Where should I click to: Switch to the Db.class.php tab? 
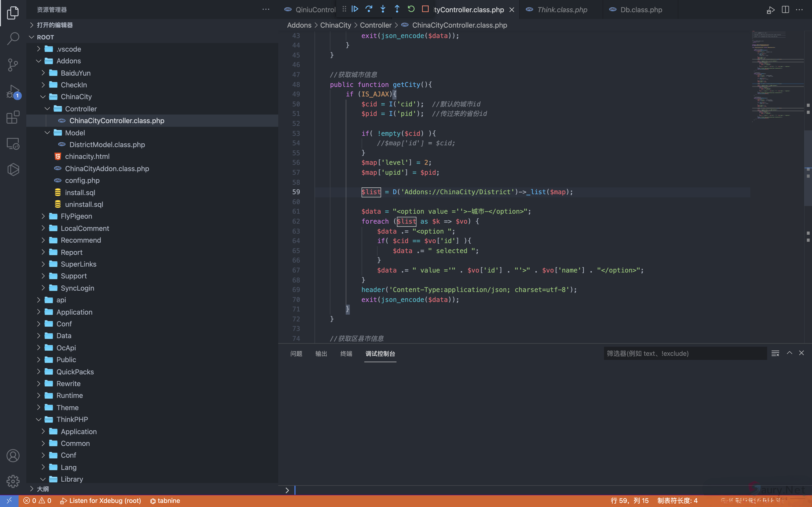pos(641,10)
